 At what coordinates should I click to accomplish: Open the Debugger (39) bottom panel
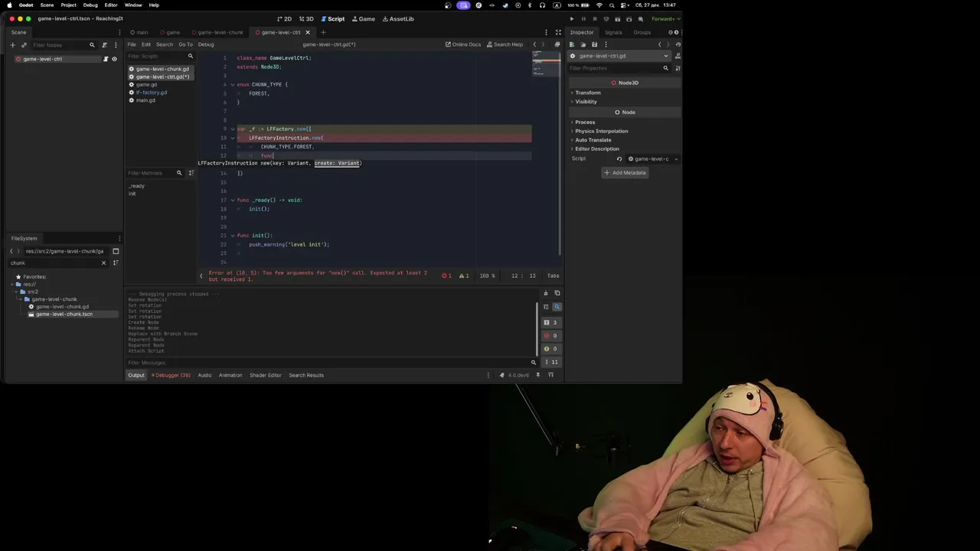(x=171, y=375)
